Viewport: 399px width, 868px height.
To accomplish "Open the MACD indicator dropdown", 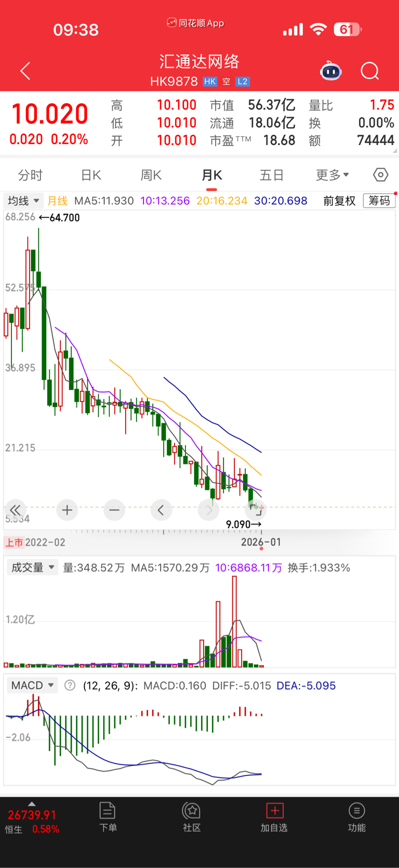I will [x=32, y=685].
